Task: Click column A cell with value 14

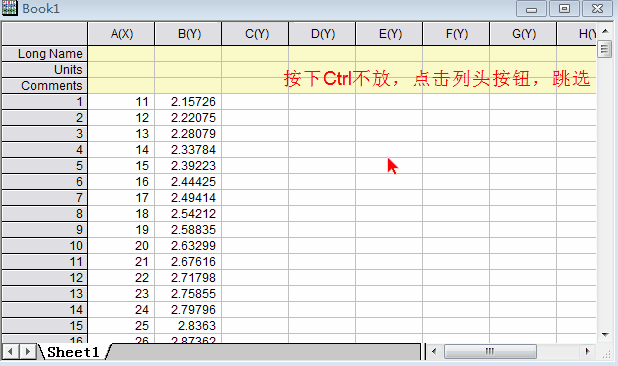Action: point(121,150)
